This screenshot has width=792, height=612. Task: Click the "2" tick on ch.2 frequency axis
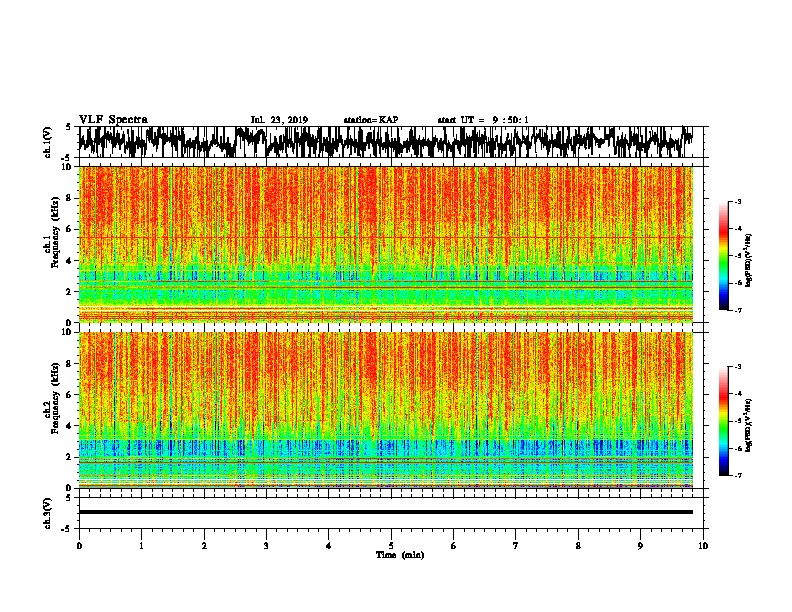(x=69, y=457)
